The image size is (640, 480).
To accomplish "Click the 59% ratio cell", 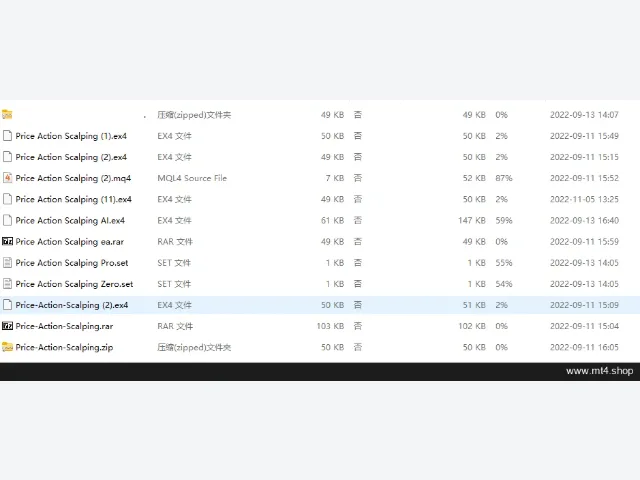I will pyautogui.click(x=504, y=220).
